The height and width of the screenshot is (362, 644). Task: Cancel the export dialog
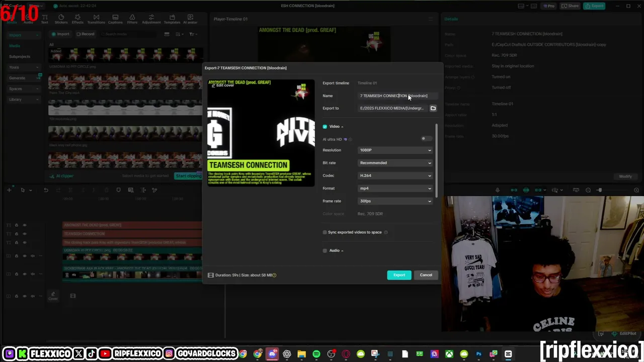pyautogui.click(x=426, y=275)
